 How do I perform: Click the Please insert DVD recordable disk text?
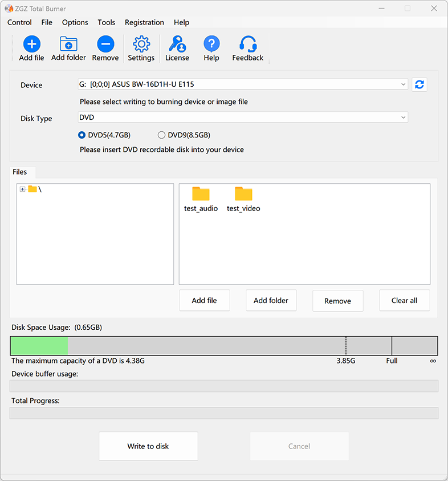[162, 149]
